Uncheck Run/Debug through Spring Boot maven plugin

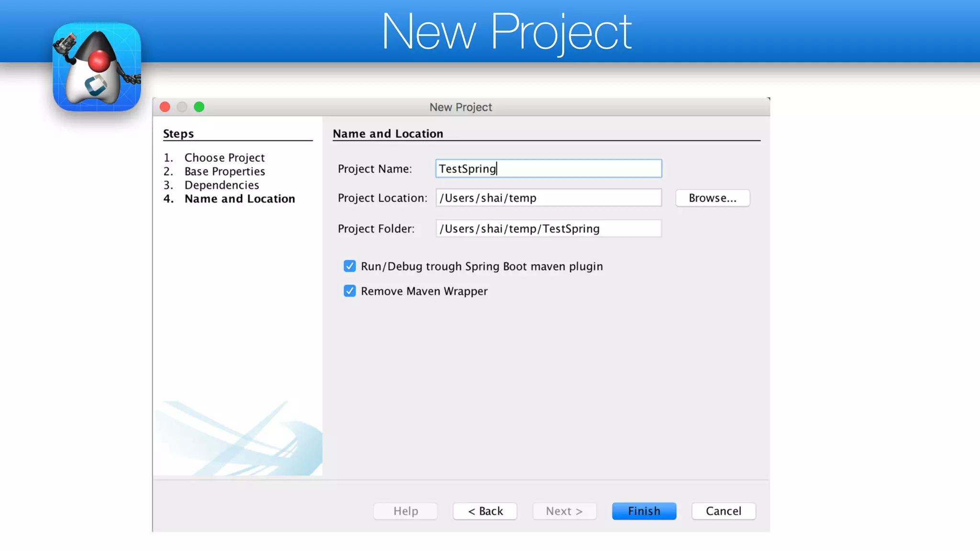350,266
